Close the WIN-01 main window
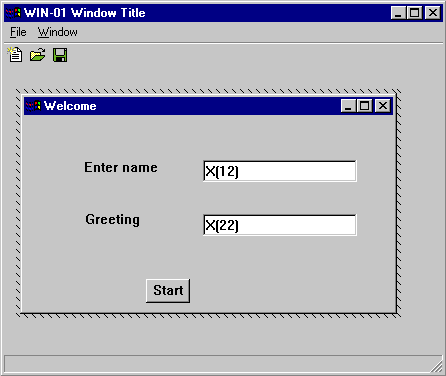The height and width of the screenshot is (376, 446). click(x=433, y=13)
